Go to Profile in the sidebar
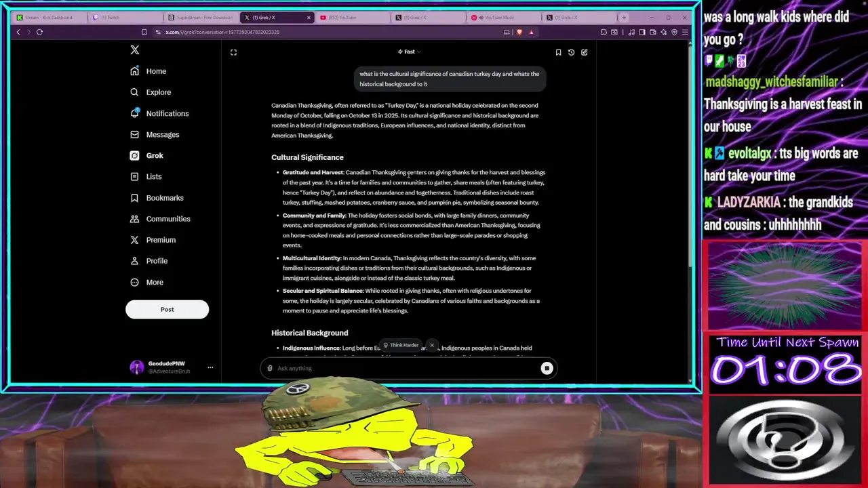 coord(149,261)
